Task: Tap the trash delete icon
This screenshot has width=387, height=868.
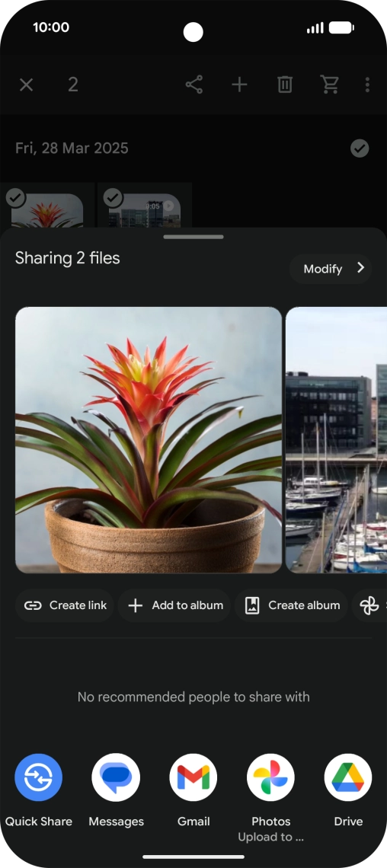Action: point(285,85)
